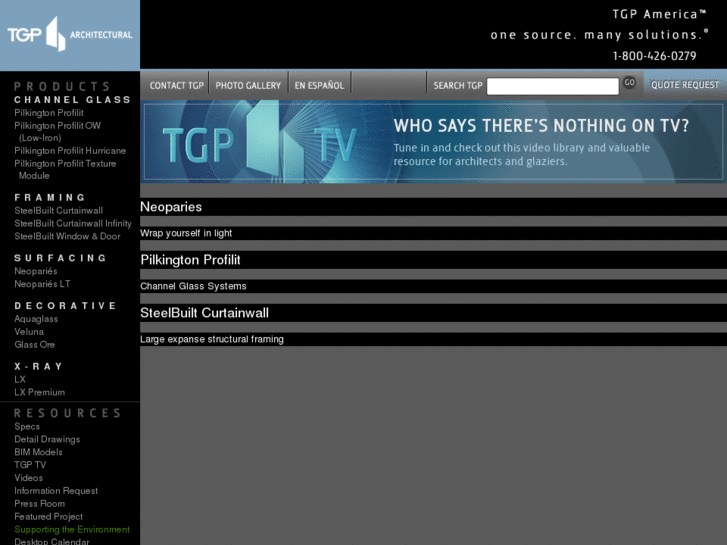The image size is (727, 545).
Task: Click the FRAMING category heading
Action: pyautogui.click(x=50, y=198)
